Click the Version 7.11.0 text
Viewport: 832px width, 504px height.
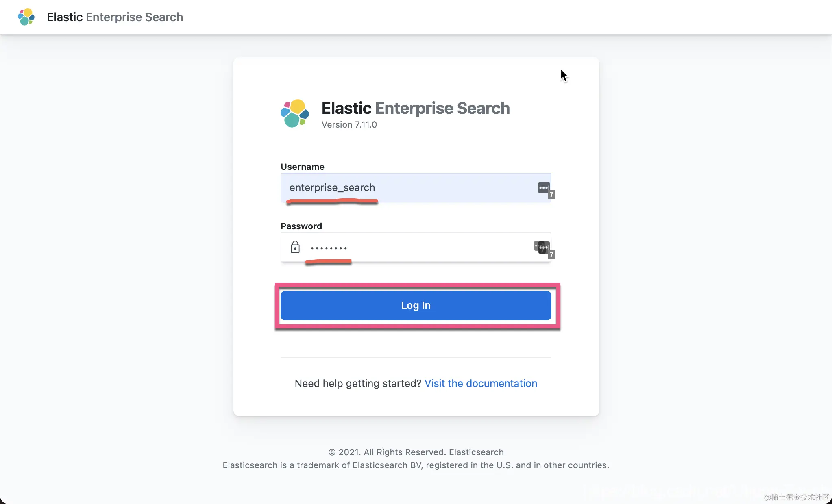click(349, 125)
